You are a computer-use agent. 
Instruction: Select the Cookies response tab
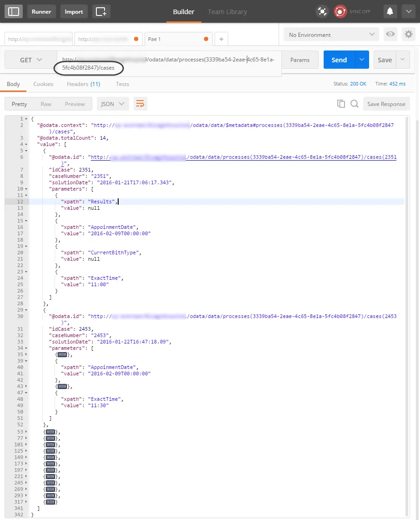pos(43,84)
